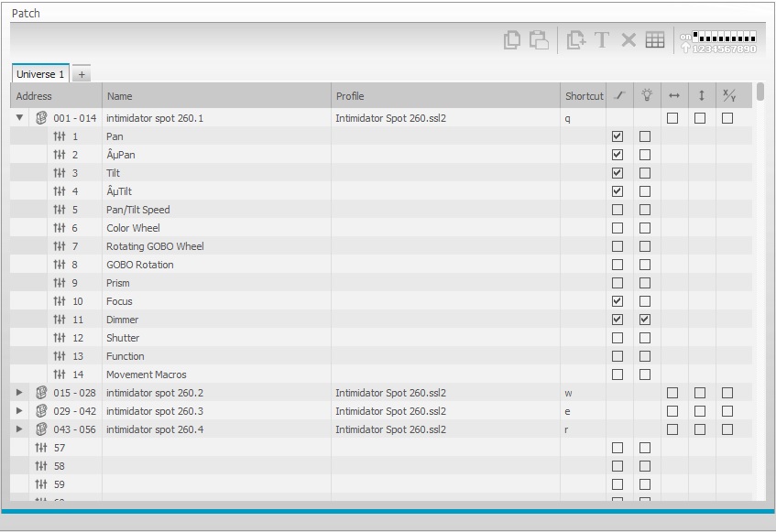Uncheck the dimmer checkbox in the Dimmer row

coord(645,320)
